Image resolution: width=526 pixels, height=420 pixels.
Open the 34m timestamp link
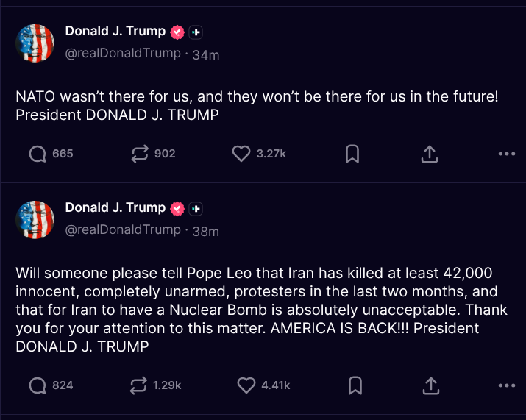coord(205,54)
